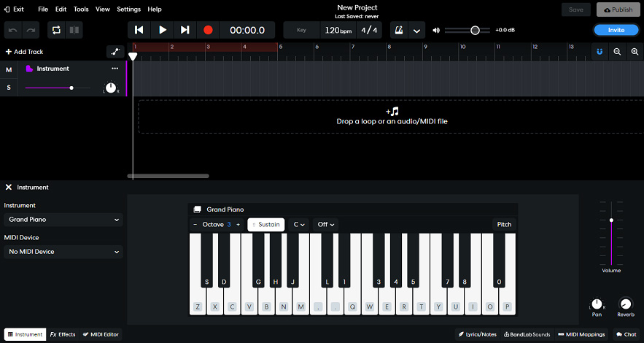Viewport: 644px width, 343px height.
Task: Zoom in on the timeline
Action: (635, 52)
